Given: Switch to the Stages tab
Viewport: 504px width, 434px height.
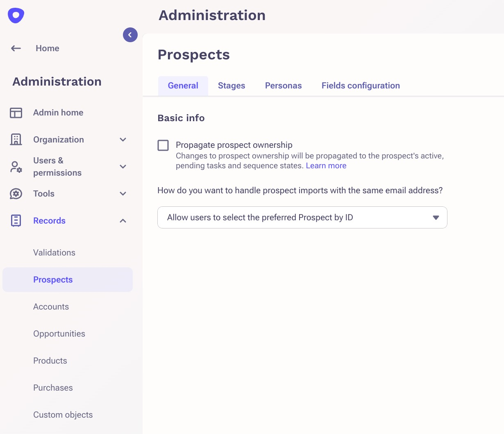Looking at the screenshot, I should (232, 86).
